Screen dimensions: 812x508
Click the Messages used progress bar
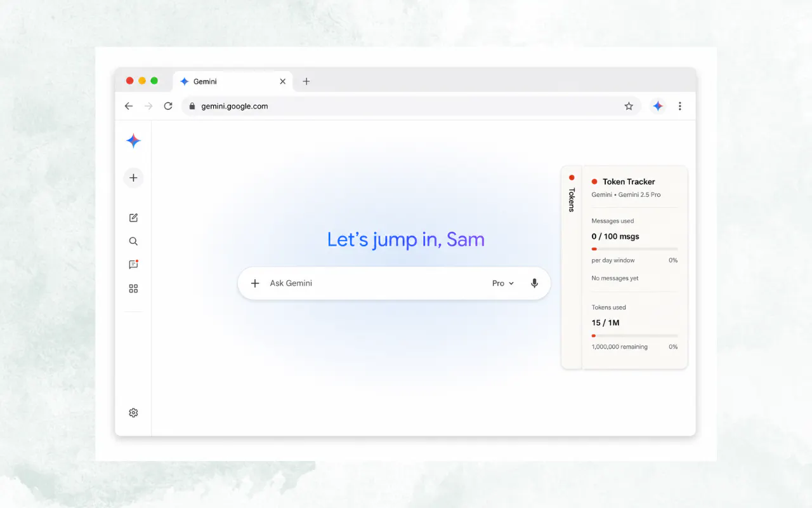click(634, 249)
